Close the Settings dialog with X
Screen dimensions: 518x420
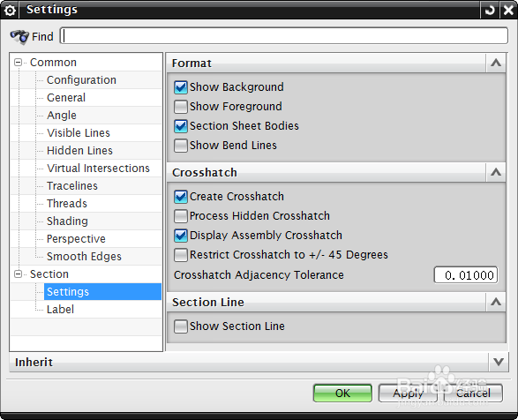(508, 11)
